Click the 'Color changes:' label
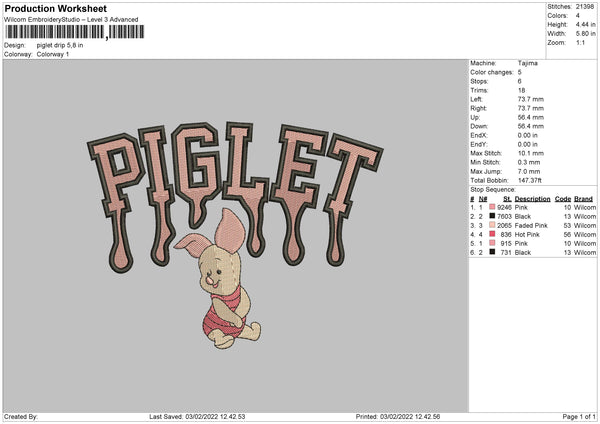This screenshot has height=424, width=600. pos(492,72)
